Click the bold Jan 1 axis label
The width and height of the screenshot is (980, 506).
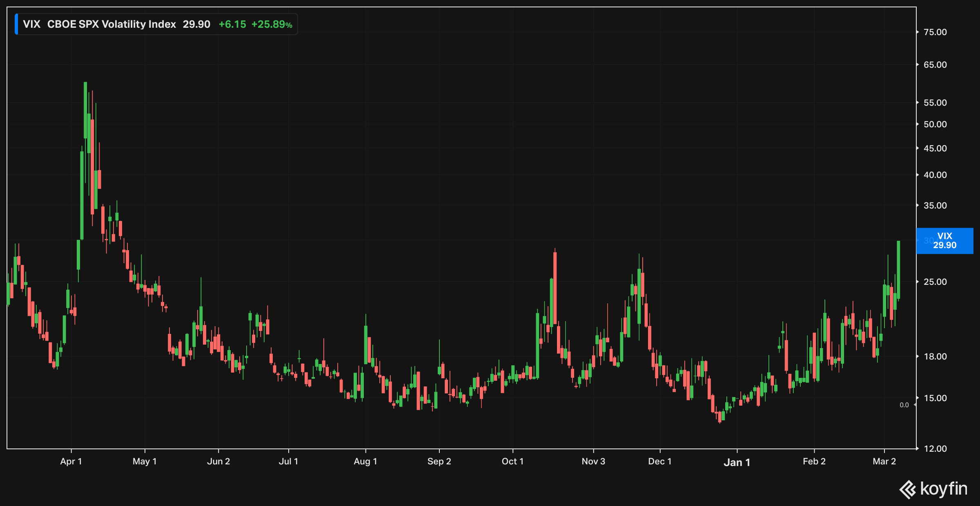pos(737,462)
